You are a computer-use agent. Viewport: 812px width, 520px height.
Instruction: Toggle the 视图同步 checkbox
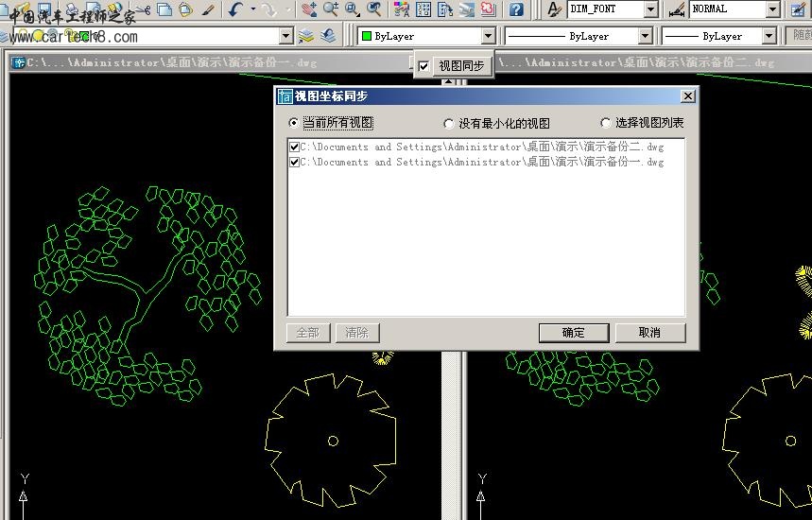[x=423, y=66]
